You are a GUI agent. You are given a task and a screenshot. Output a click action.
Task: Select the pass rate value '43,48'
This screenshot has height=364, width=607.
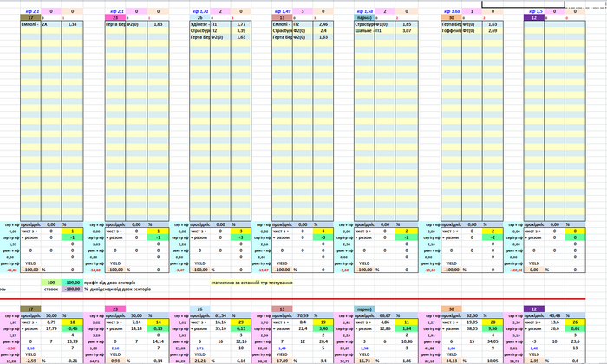(554, 315)
